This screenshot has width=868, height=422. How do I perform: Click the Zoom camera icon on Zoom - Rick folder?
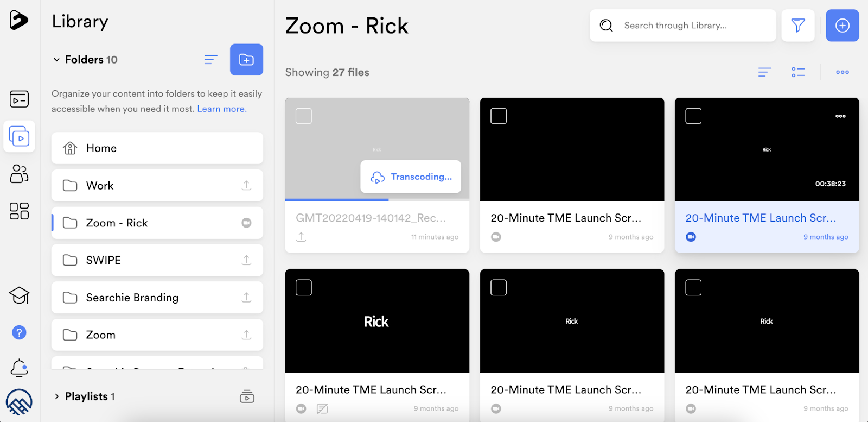tap(246, 223)
